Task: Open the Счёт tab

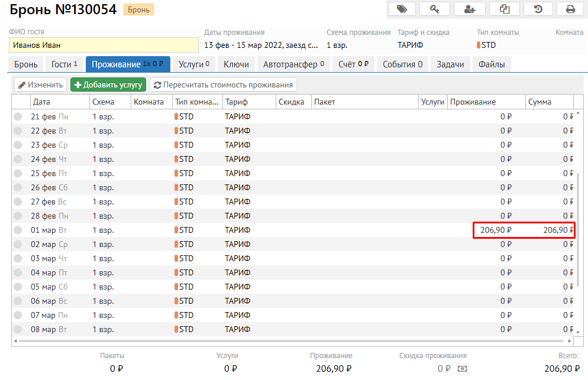Action: point(353,64)
